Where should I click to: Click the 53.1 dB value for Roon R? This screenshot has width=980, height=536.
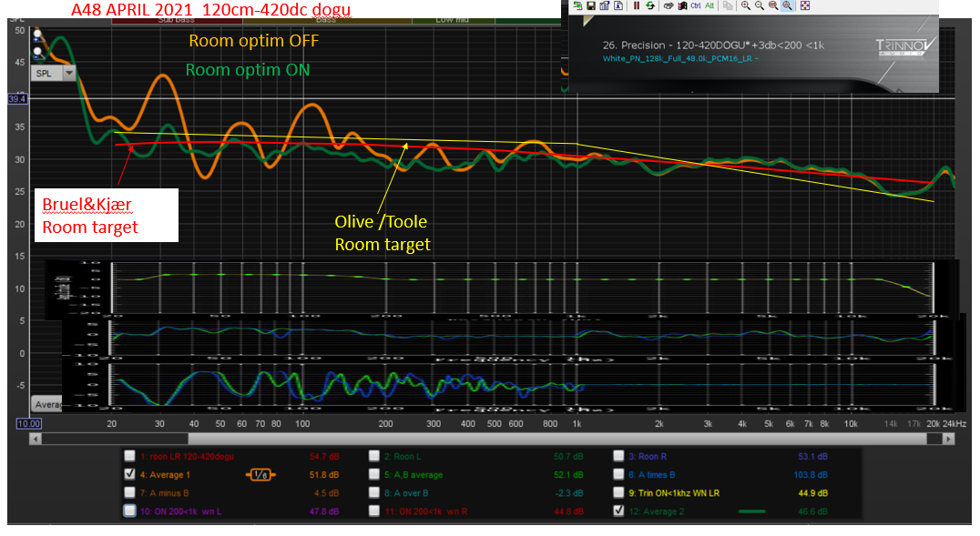click(x=813, y=457)
